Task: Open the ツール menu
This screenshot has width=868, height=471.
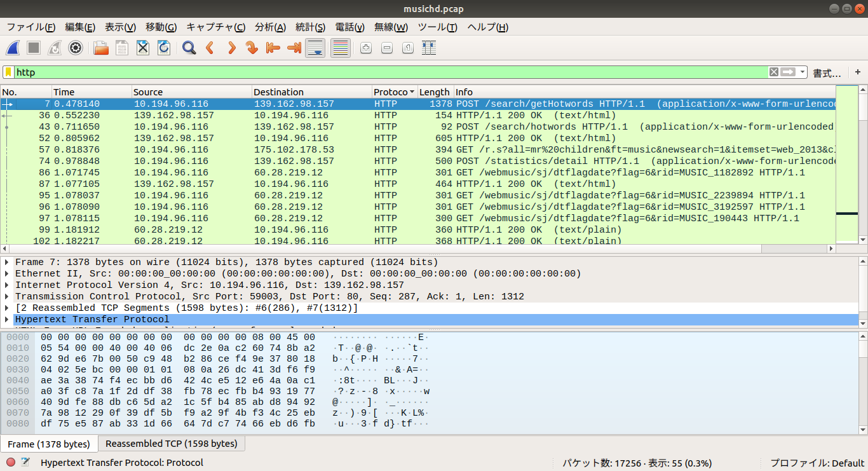Action: tap(437, 27)
